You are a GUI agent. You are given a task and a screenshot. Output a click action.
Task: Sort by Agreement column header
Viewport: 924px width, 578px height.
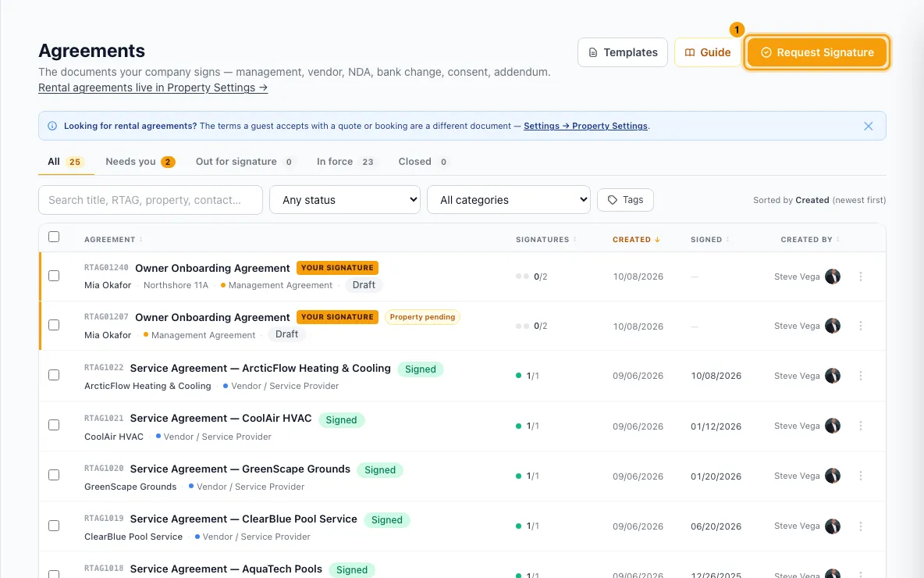113,240
